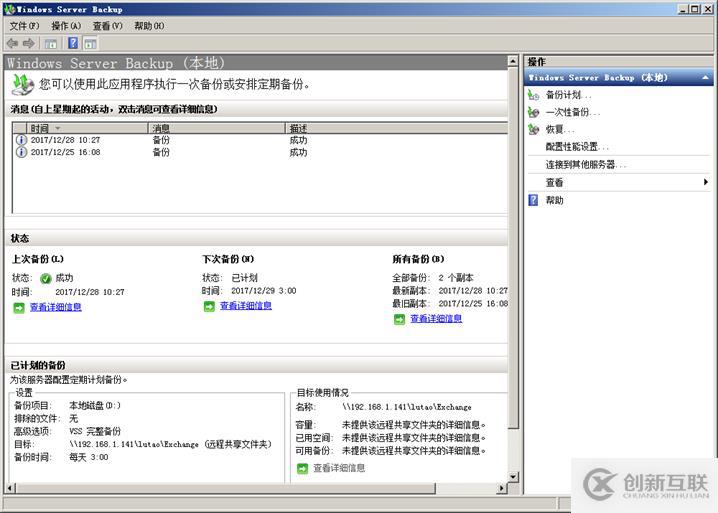The width and height of the screenshot is (718, 513).
Task: Click the VSS 完整备份 advanced option value
Action: click(95, 431)
